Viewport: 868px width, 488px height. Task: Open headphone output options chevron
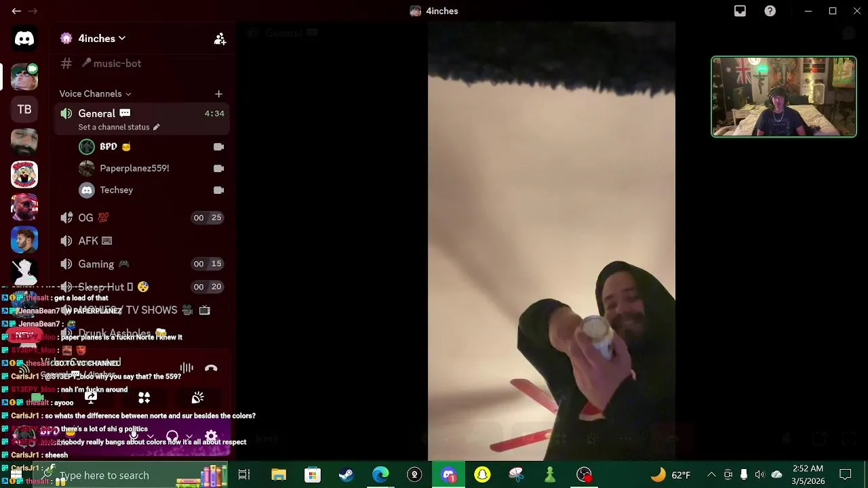pyautogui.click(x=189, y=436)
